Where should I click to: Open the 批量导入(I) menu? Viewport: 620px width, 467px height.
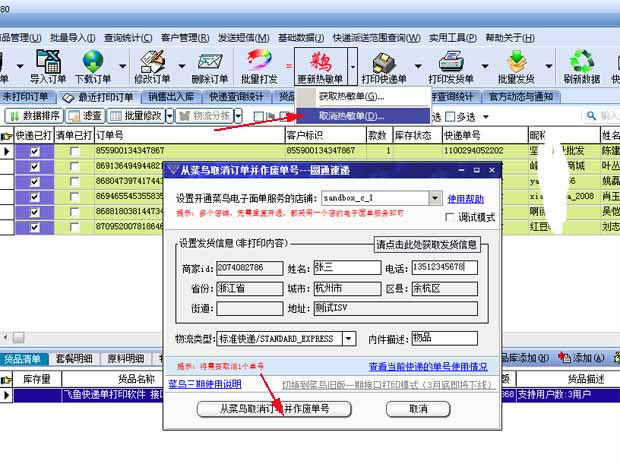coord(72,38)
